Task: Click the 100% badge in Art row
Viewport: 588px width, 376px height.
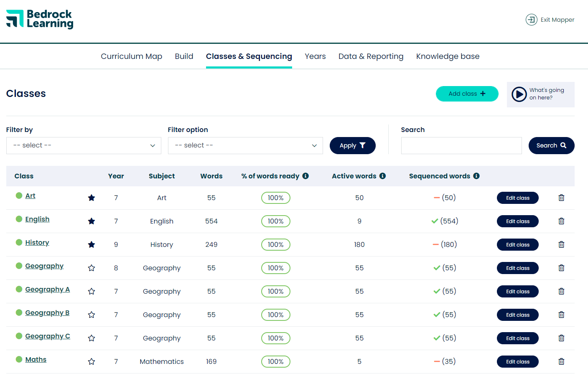Action: click(276, 198)
